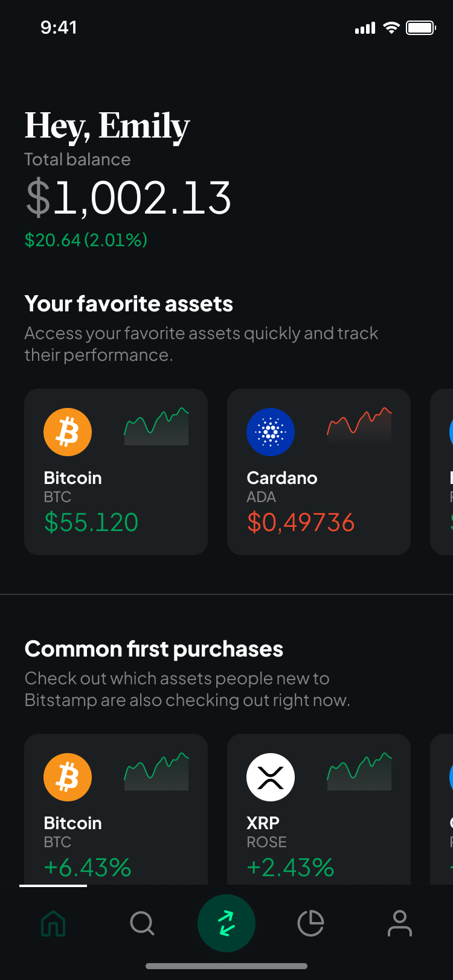This screenshot has height=980, width=453.
Task: Tap the $20.64 (2.01%) gain text
Action: 86,240
